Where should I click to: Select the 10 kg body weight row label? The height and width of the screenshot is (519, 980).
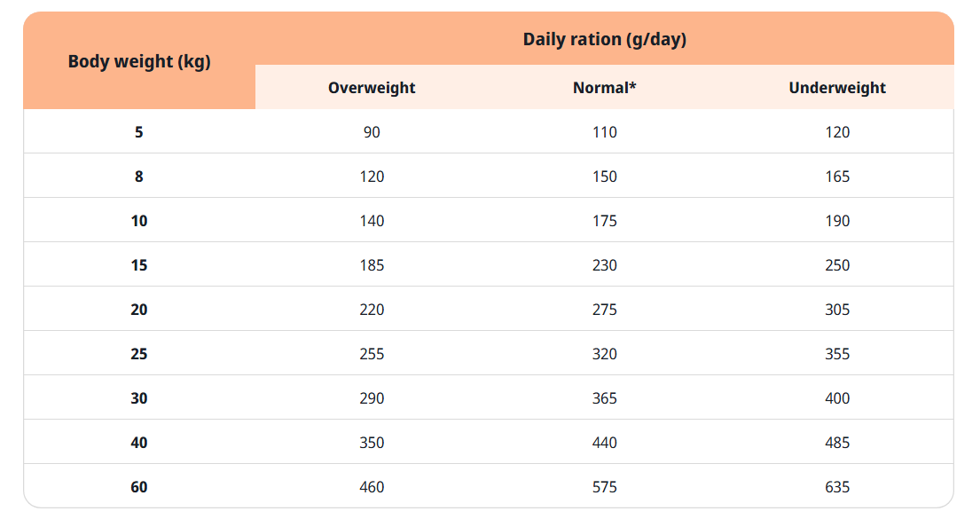139,221
